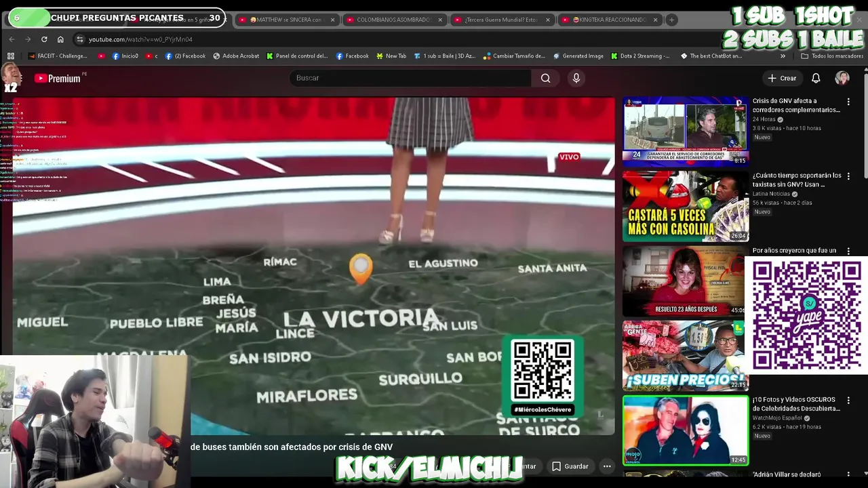Switch to the COLOMBIANOS ASOMBRADOS tab
The width and height of the screenshot is (868, 488).
point(392,20)
